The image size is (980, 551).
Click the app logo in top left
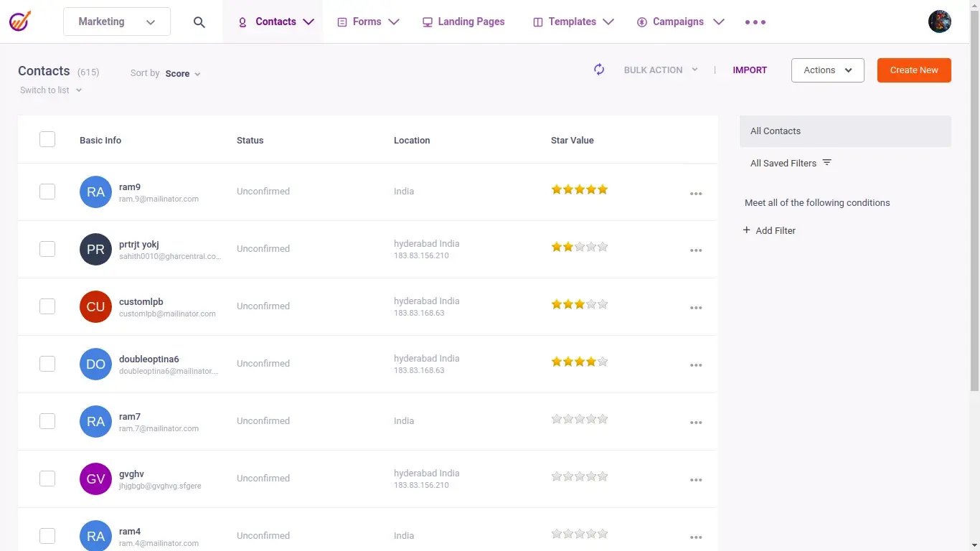tap(19, 21)
